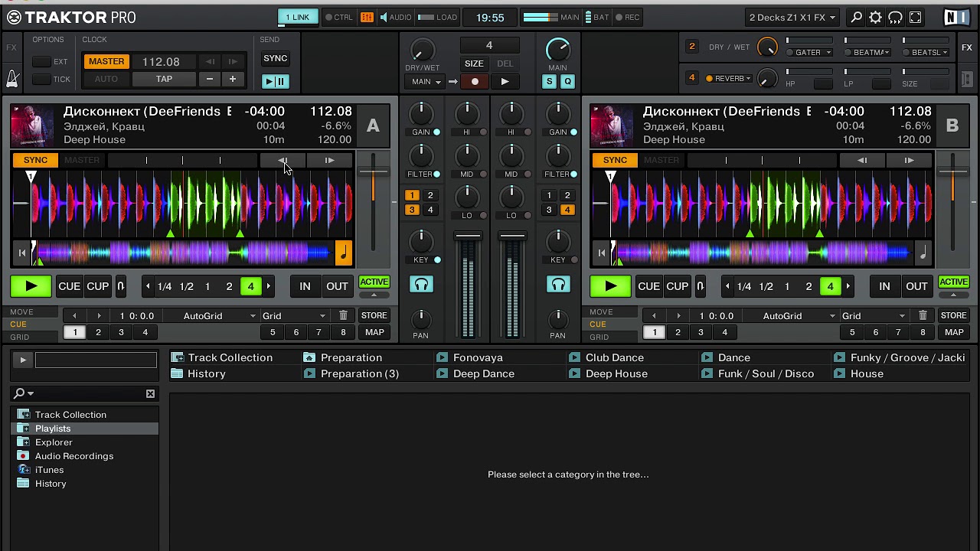Toggle MASTER on Deck A
The width and height of the screenshot is (980, 551).
click(x=82, y=160)
